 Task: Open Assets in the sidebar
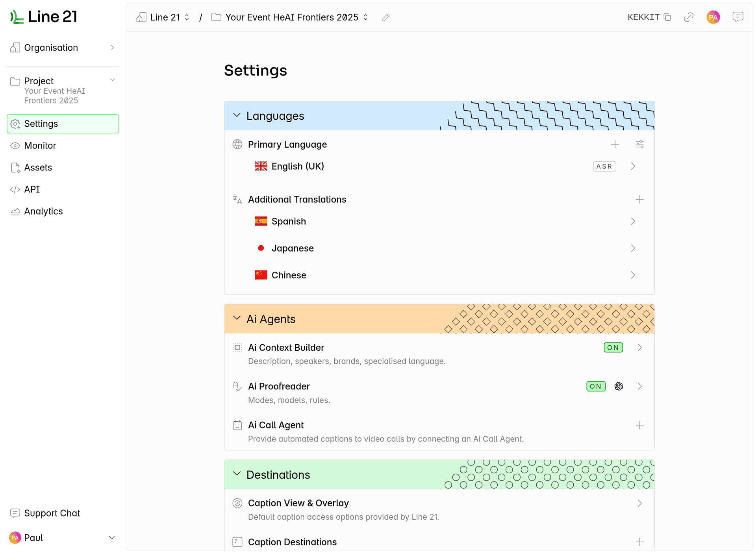[x=63, y=167]
